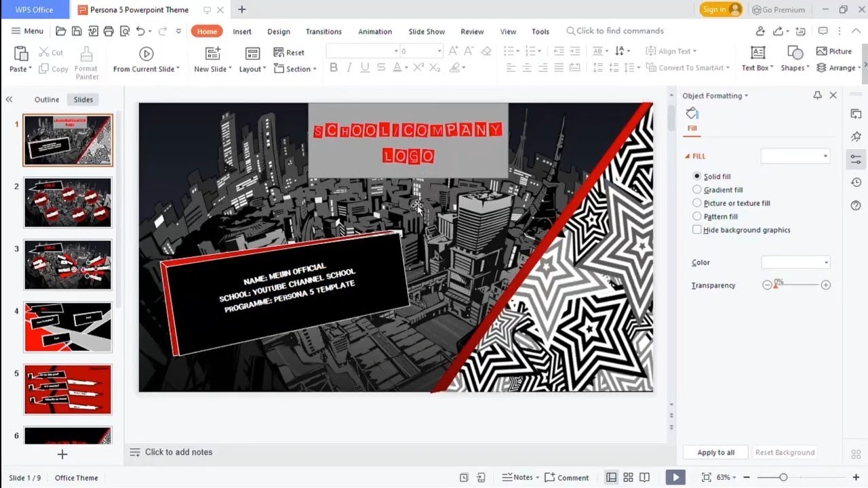
Task: Click the Undo arrow icon
Action: tap(140, 31)
